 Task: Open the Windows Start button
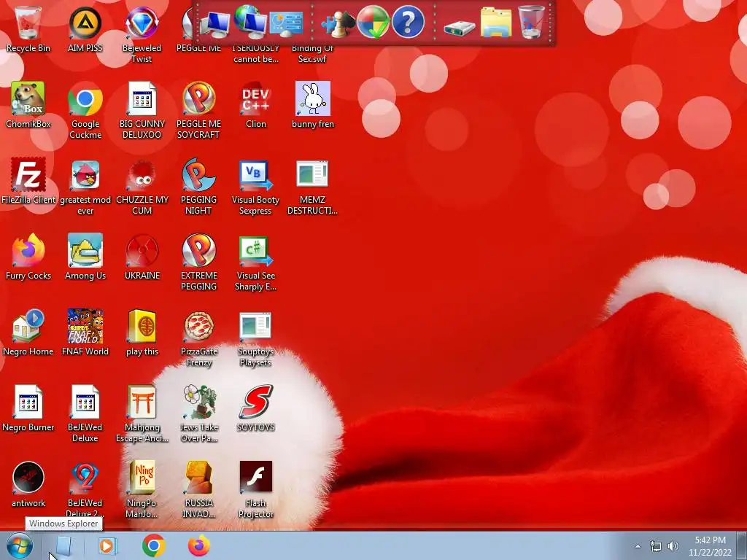20,545
